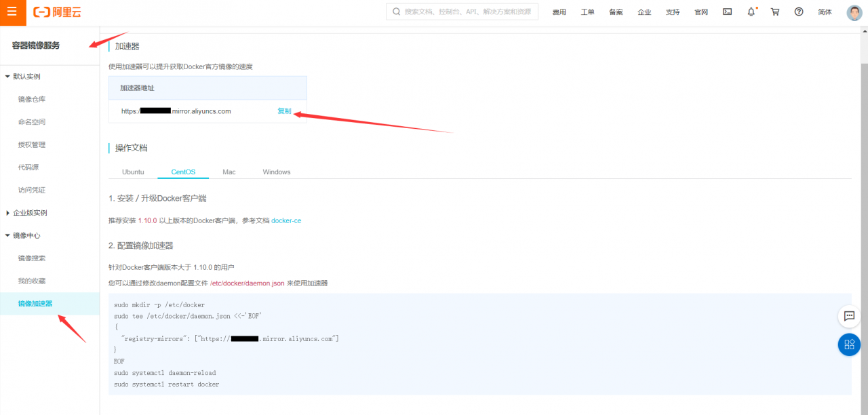This screenshot has height=415, width=868.
Task: Expand the 企业版实例 section
Action: tap(31, 212)
